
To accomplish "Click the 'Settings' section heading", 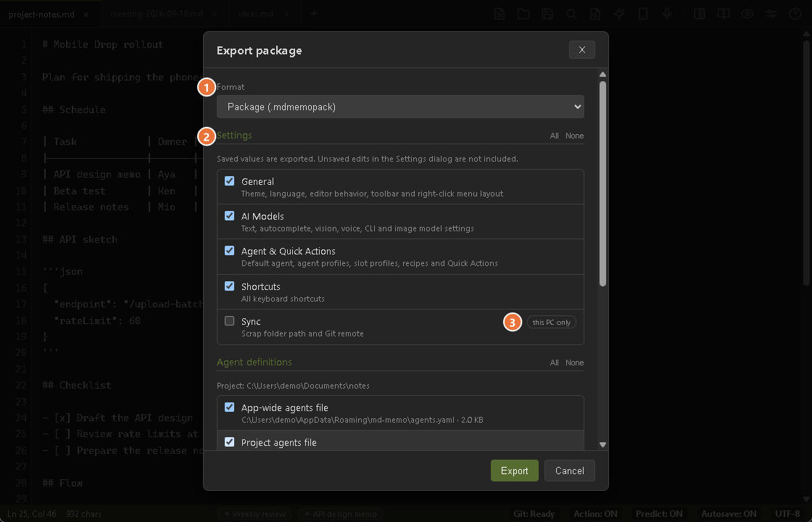I will pos(234,135).
